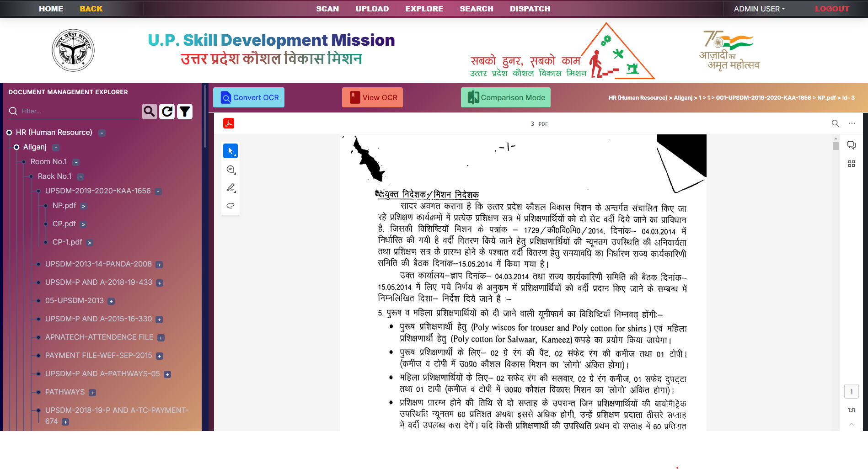Select the pointer selection tool
The height and width of the screenshot is (469, 868).
(230, 151)
